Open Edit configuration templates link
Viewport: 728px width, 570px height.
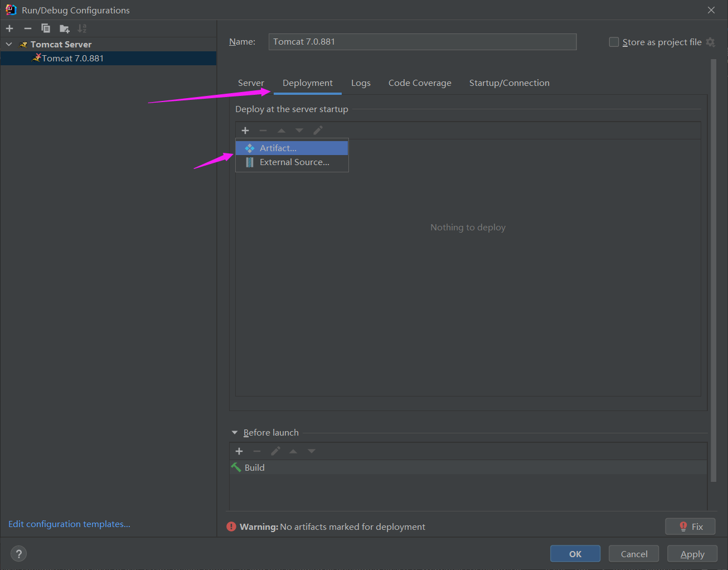(x=69, y=524)
